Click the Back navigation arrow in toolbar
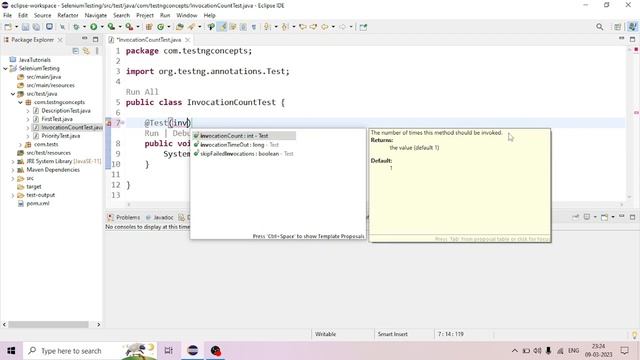This screenshot has width=640, height=360. tap(325, 27)
